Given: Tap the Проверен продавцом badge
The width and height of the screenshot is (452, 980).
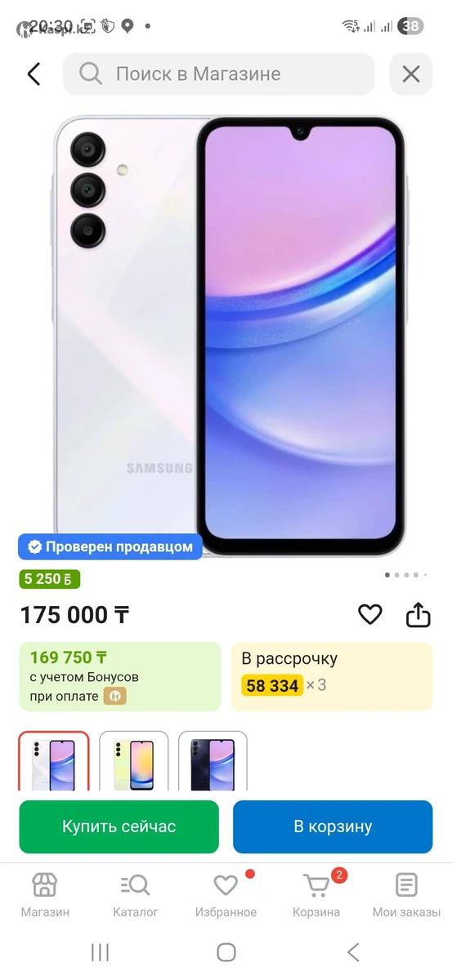Looking at the screenshot, I should click(110, 547).
